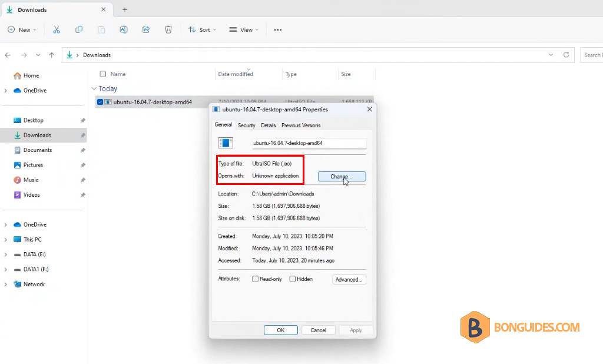Click Cancel in the Properties dialog
Screen dimensions: 603x364
318,330
